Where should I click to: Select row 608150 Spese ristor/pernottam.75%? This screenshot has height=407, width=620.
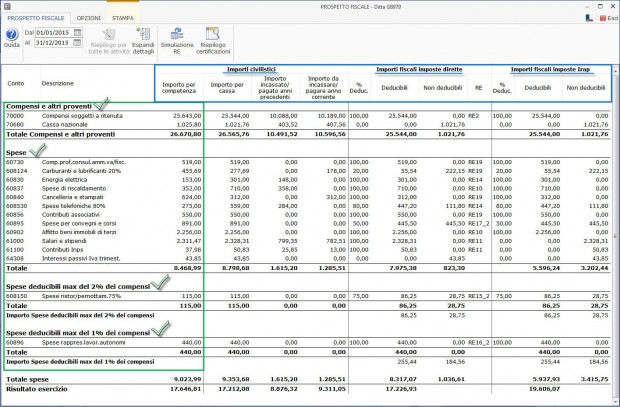pos(308,296)
